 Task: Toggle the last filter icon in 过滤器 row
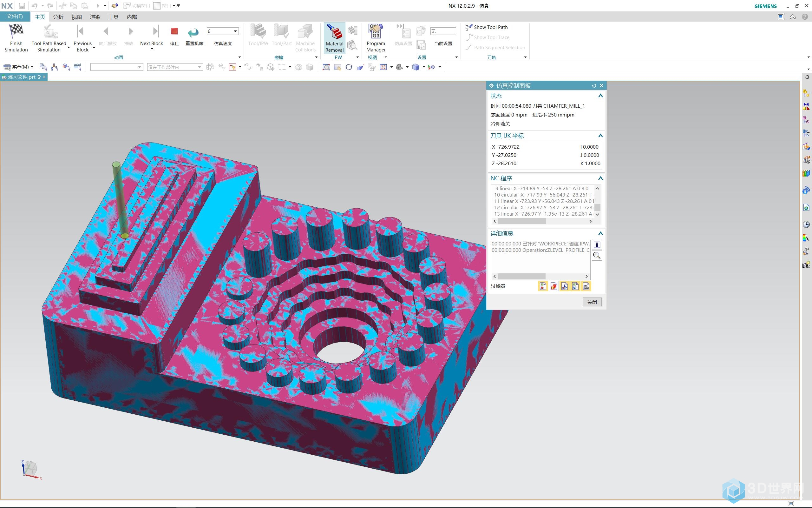tap(586, 286)
